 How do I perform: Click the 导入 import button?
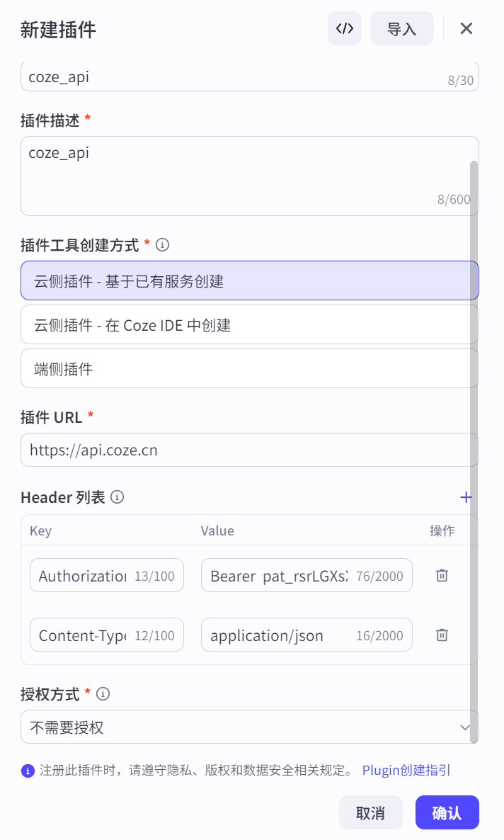coord(401,28)
